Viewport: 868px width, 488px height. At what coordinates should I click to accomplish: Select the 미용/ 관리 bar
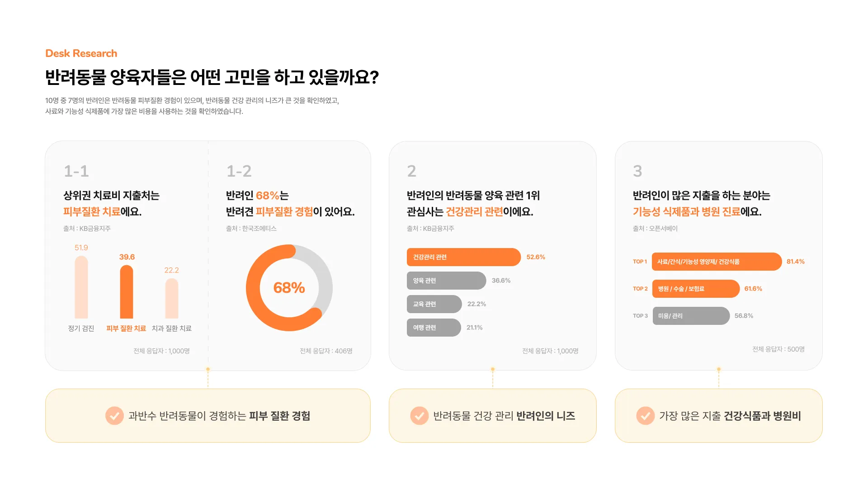click(x=691, y=316)
